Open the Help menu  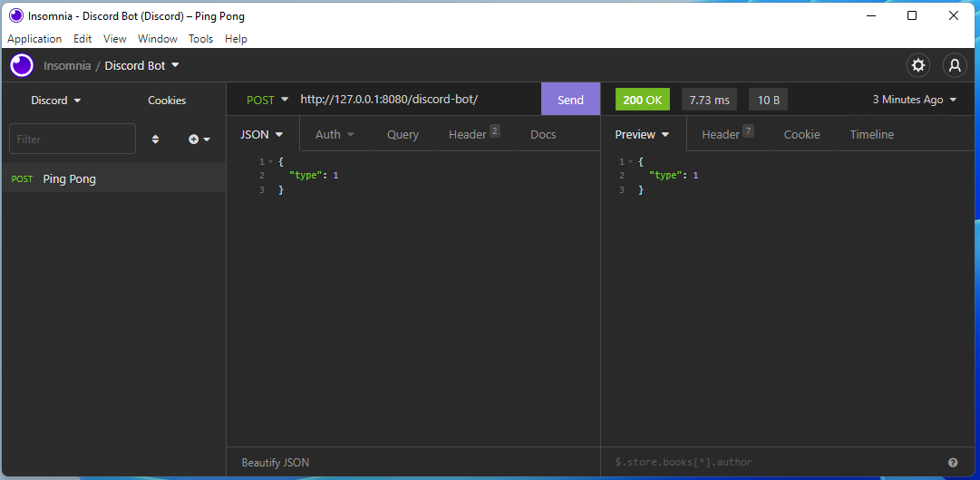[237, 39]
